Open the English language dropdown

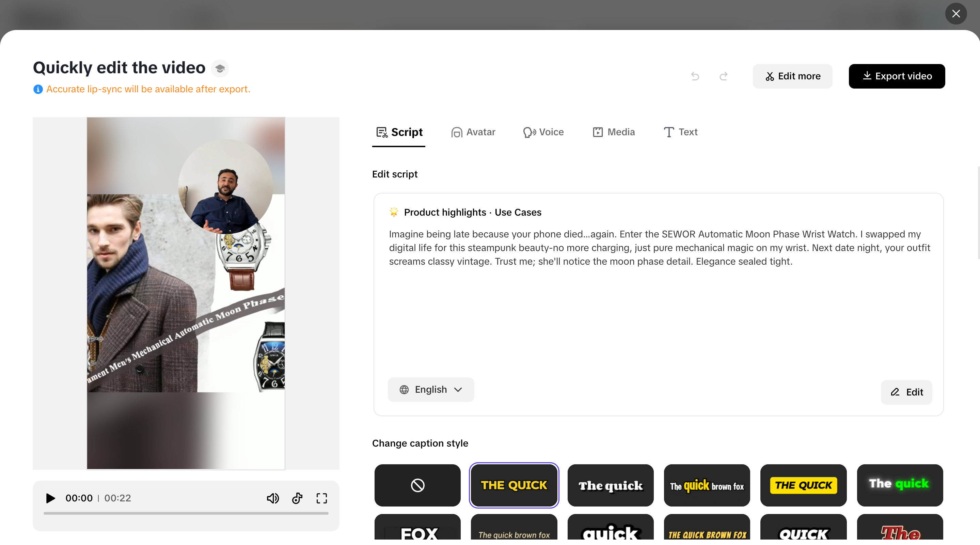(431, 390)
